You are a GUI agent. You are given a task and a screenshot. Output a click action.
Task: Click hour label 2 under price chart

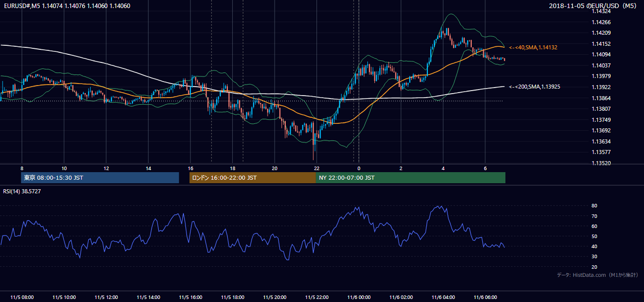pos(401,168)
